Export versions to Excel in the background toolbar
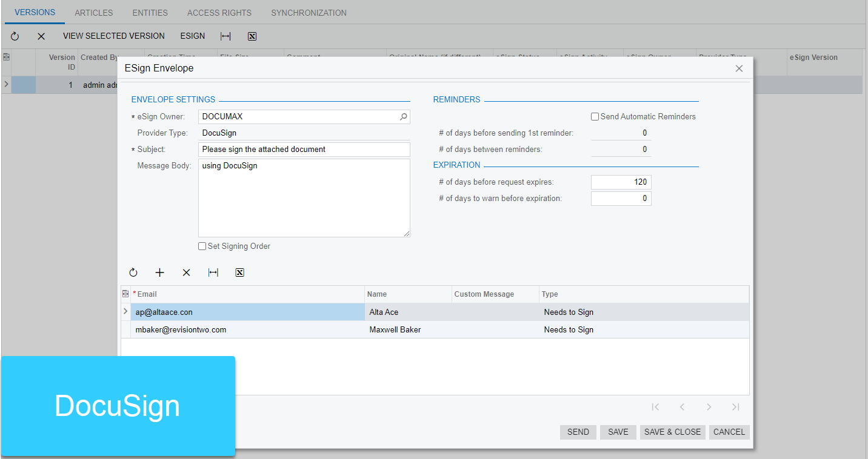 [252, 36]
